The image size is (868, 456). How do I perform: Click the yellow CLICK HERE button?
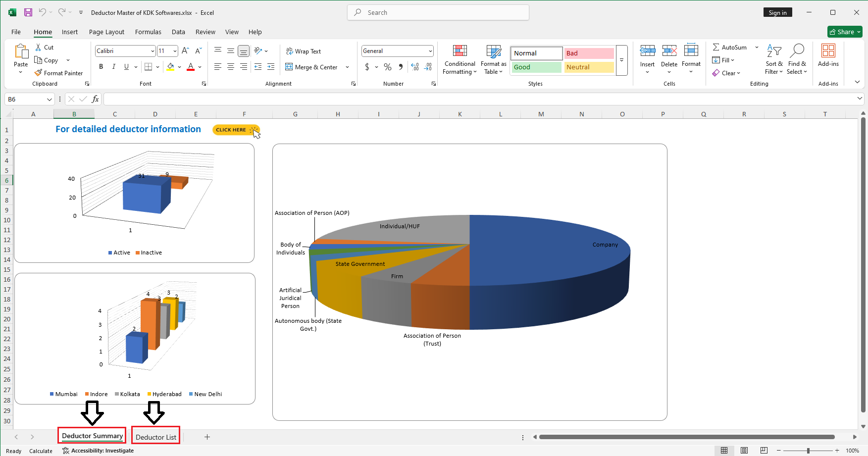pos(236,130)
